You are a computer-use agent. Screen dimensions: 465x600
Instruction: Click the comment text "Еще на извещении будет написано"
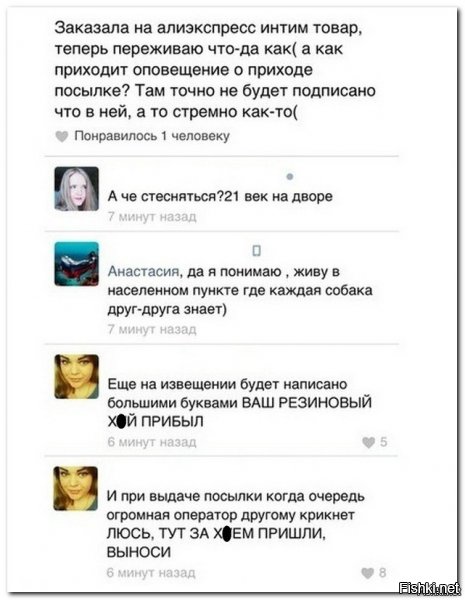(x=240, y=403)
